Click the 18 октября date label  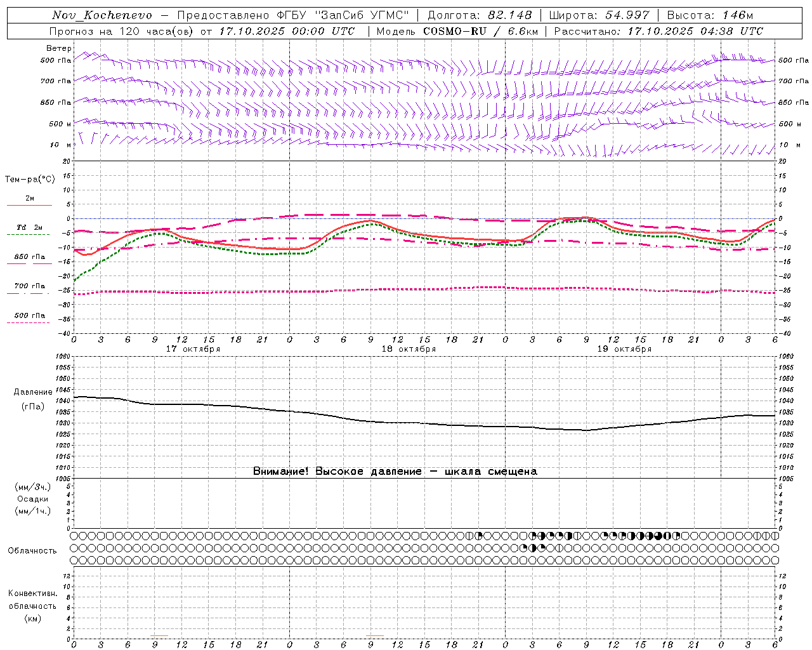click(409, 349)
